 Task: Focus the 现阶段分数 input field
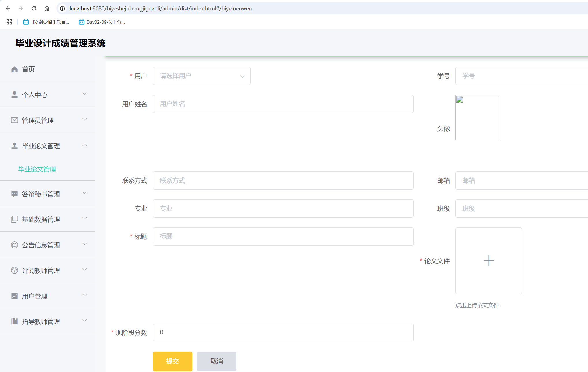[x=283, y=332]
